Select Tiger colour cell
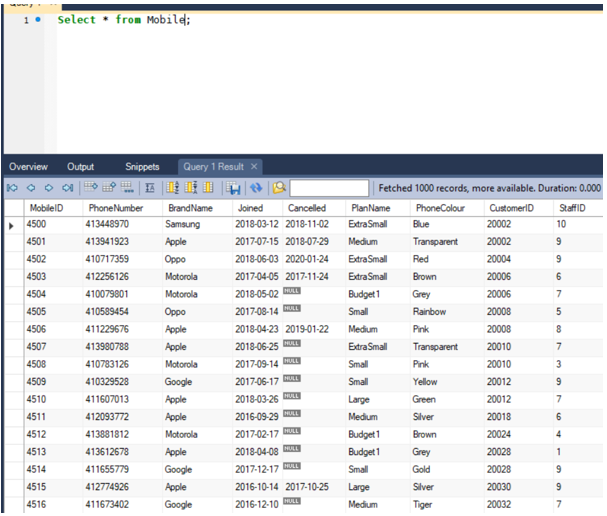 [x=422, y=504]
